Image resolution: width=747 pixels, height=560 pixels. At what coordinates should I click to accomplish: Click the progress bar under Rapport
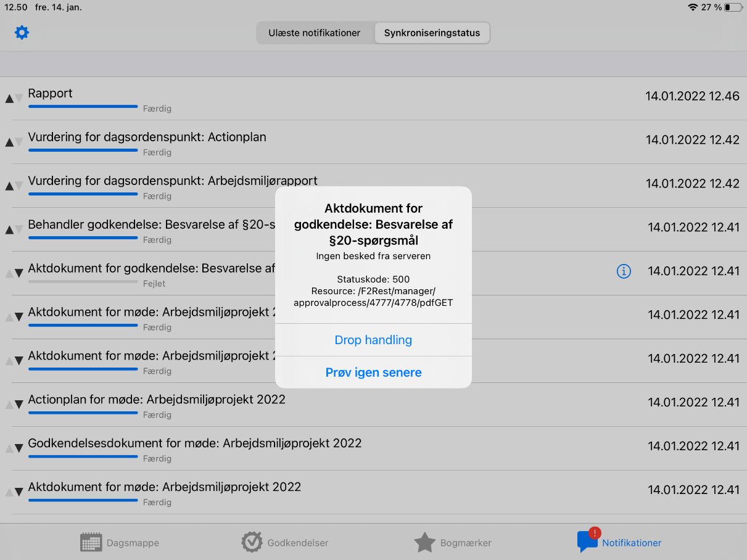tap(83, 107)
